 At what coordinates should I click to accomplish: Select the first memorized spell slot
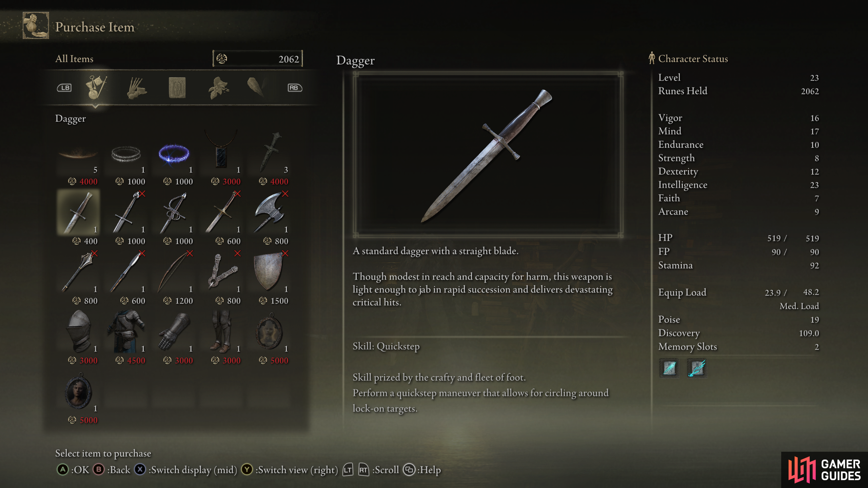pos(669,368)
